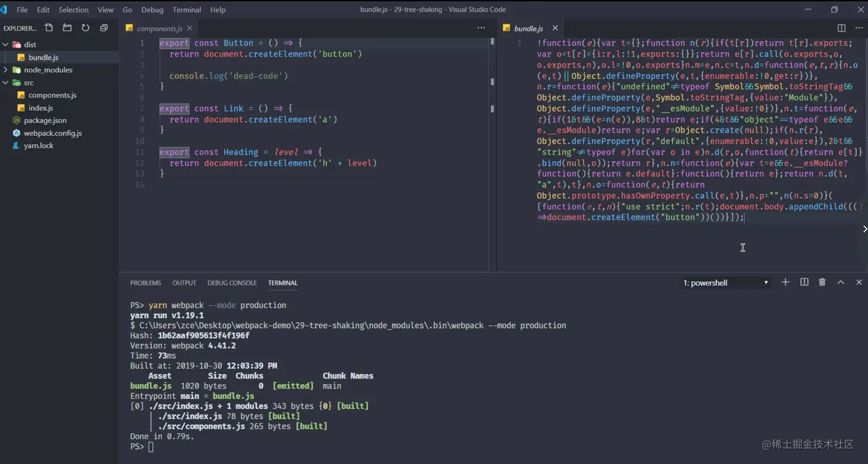Split the terminal pane
The width and height of the screenshot is (868, 464).
804,282
